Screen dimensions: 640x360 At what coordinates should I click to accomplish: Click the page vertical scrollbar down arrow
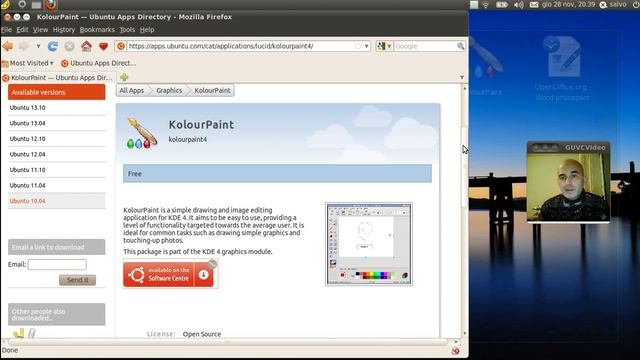pyautogui.click(x=464, y=333)
